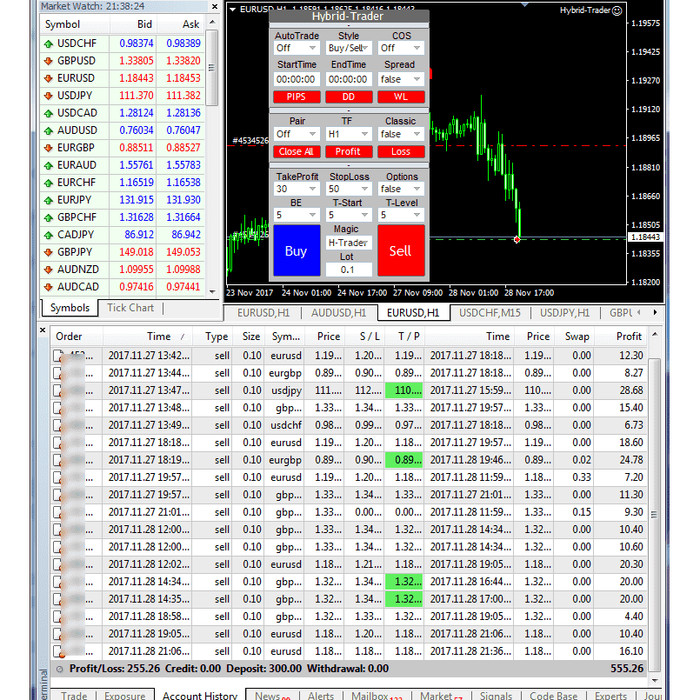Screen dimensions: 700x700
Task: Toggle the Spread false option
Action: 399,79
